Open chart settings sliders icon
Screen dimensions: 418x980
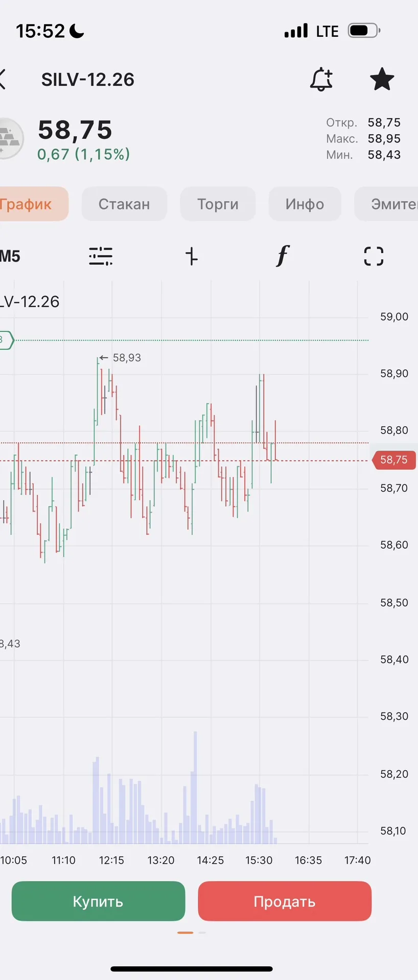pyautogui.click(x=101, y=256)
